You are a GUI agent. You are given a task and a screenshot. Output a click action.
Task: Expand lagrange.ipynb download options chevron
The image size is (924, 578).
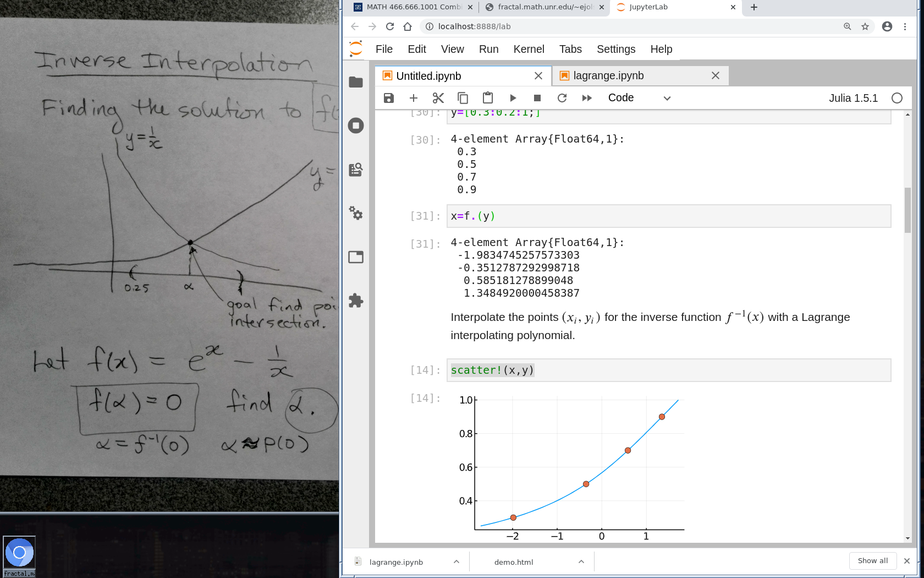coord(457,561)
